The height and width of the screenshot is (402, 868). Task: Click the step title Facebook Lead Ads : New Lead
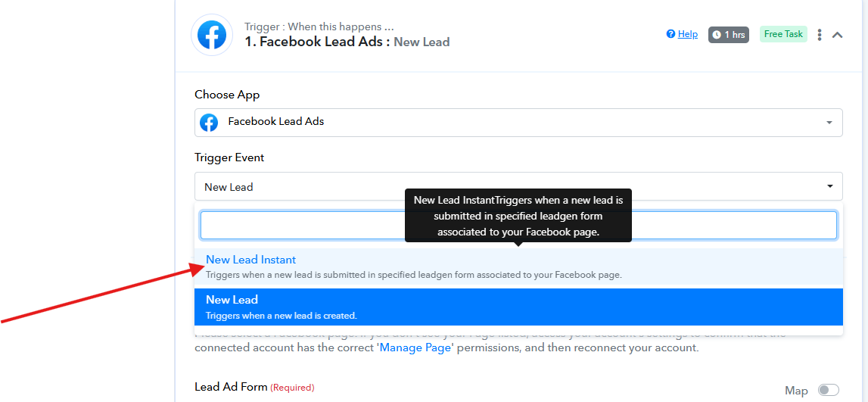click(x=347, y=42)
